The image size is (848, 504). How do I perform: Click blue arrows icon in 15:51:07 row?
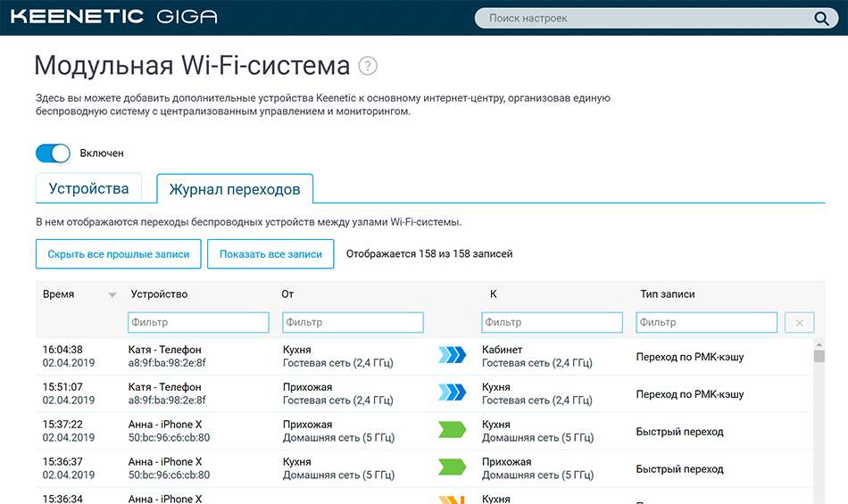453,393
